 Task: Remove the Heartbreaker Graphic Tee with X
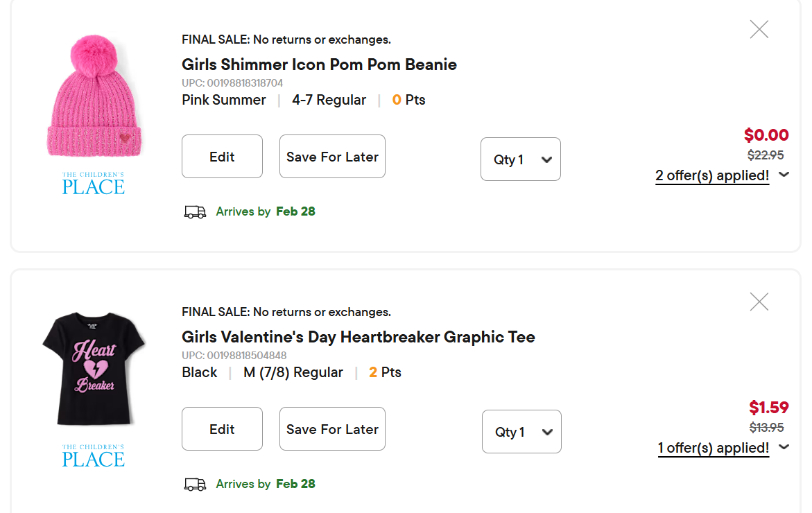(x=759, y=302)
